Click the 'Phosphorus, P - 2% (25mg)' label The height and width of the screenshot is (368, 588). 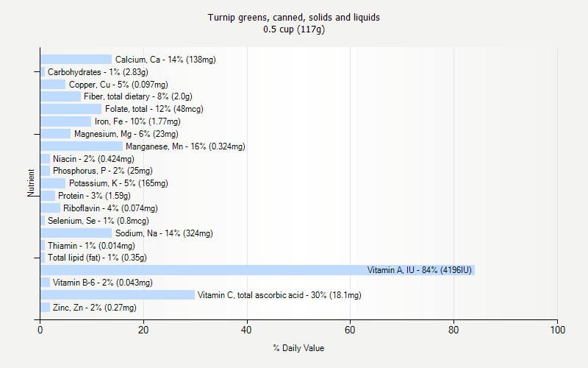point(103,171)
